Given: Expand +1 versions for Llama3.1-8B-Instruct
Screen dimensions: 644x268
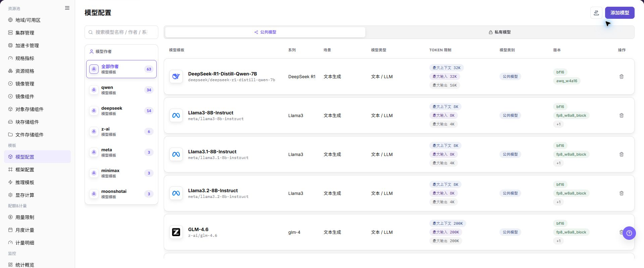Looking at the screenshot, I should tap(558, 163).
